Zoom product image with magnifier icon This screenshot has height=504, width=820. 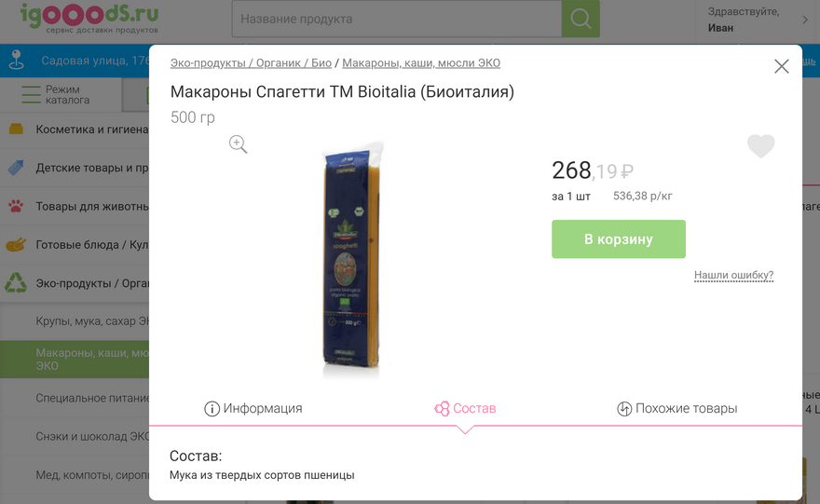coord(238,143)
